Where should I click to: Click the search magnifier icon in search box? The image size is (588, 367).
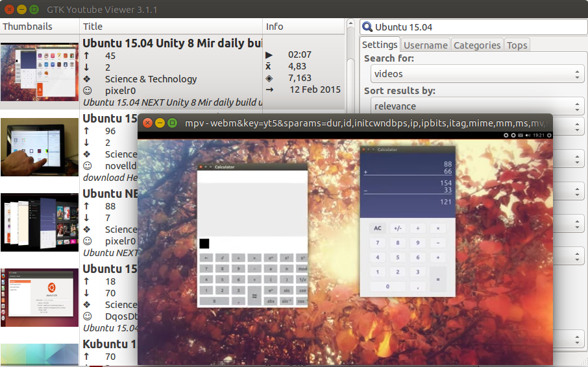tap(367, 27)
